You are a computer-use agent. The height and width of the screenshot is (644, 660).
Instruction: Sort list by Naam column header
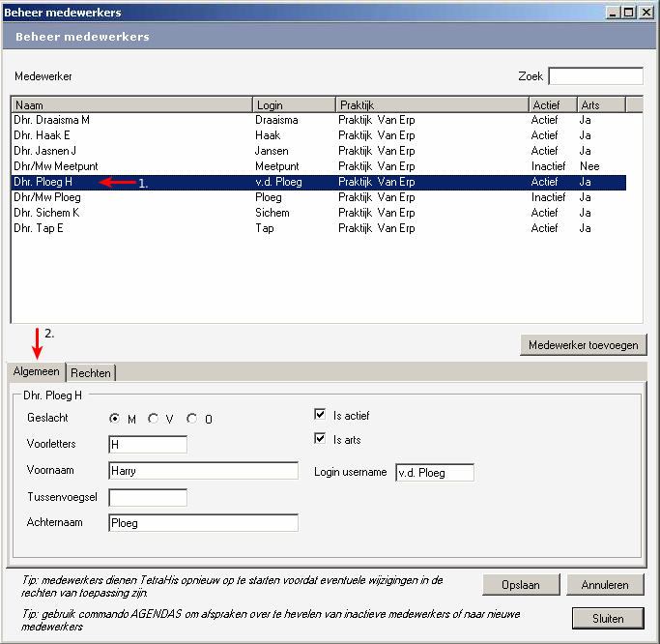[x=131, y=104]
